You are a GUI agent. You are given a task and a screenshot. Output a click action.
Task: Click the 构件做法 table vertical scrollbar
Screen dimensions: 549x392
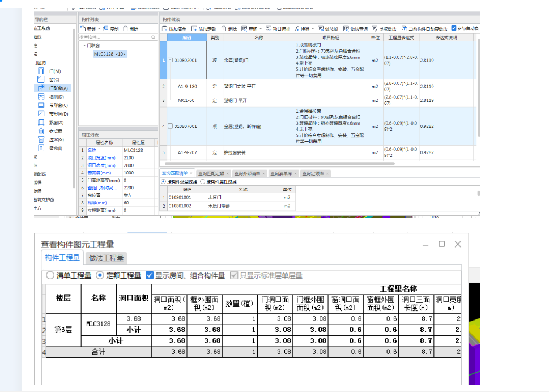pos(478,87)
